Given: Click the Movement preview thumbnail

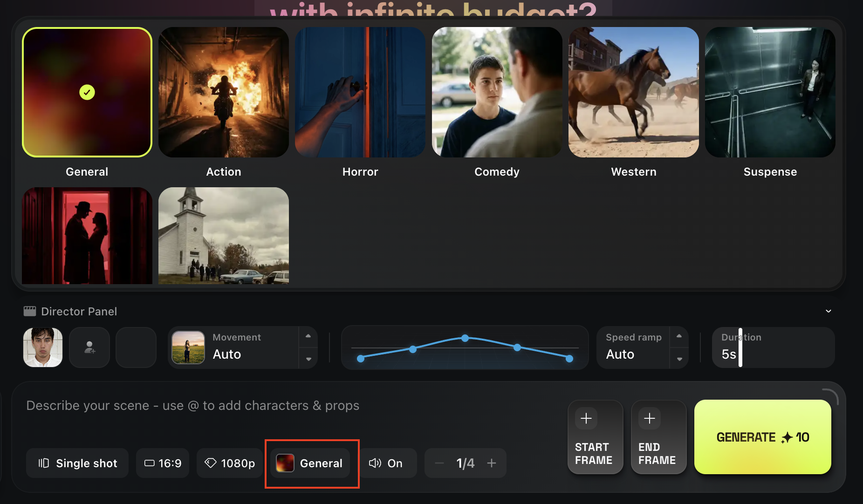Looking at the screenshot, I should point(188,347).
